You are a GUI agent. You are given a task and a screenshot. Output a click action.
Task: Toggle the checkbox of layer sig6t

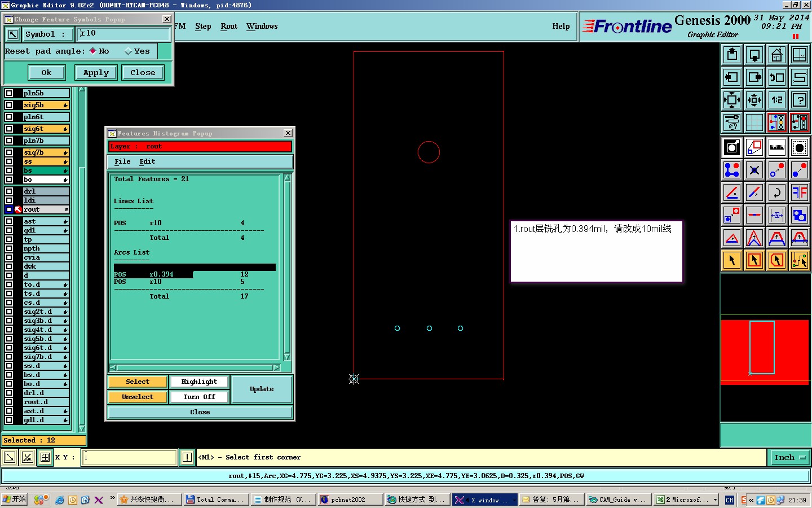pos(9,129)
